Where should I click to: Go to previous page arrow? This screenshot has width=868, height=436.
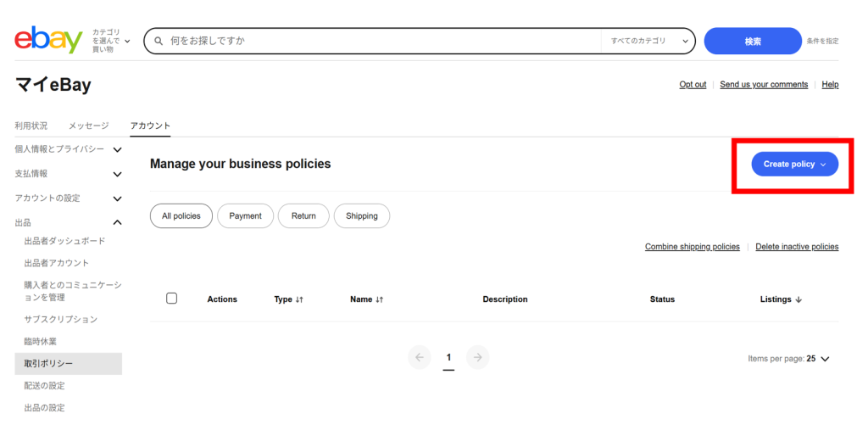pos(420,357)
